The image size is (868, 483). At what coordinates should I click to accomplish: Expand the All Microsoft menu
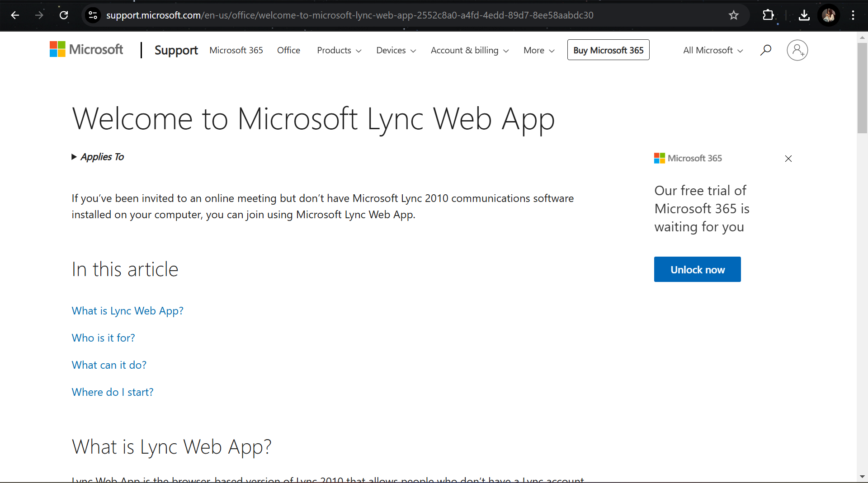pos(713,50)
